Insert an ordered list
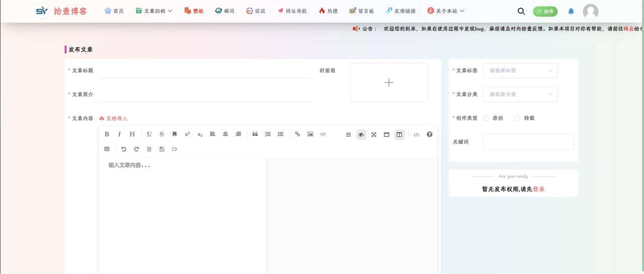This screenshot has height=274, width=644. (268, 134)
